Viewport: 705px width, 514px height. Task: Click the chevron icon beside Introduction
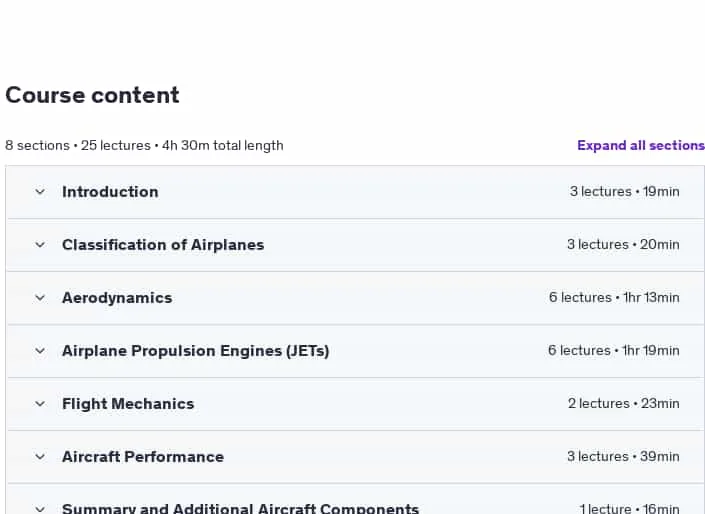[40, 192]
